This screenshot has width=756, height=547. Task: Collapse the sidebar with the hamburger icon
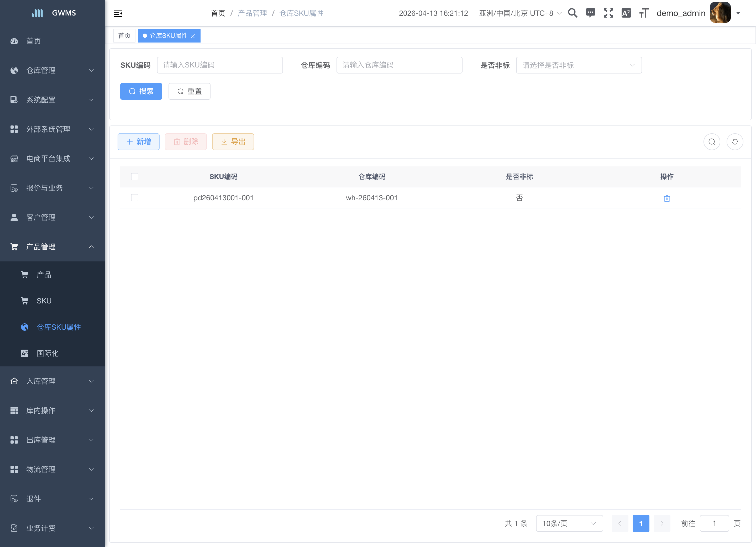(x=118, y=13)
